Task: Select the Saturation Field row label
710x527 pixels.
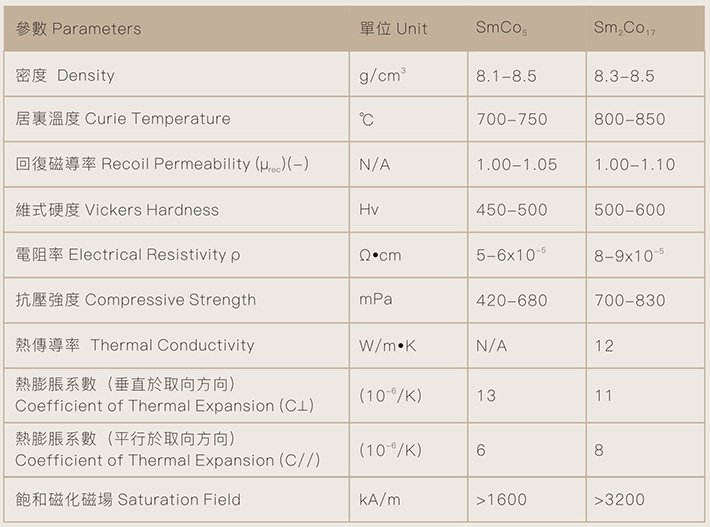Action: pos(128,499)
